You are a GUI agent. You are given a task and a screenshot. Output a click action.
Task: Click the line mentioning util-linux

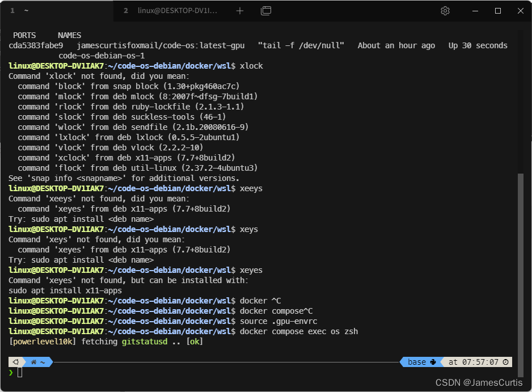pyautogui.click(x=138, y=168)
